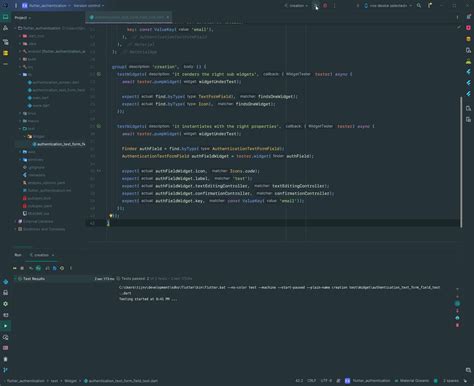Close the 'creation' tab in Run panel
This screenshot has width=474, height=386.
pos(53,255)
